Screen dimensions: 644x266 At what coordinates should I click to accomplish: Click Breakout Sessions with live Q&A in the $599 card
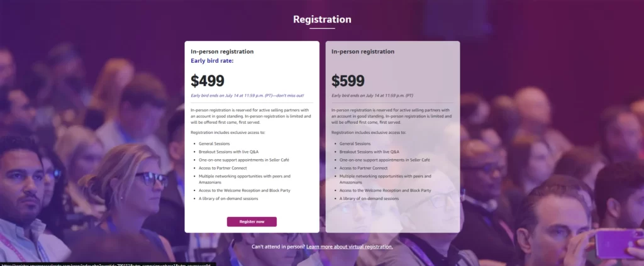tap(369, 152)
